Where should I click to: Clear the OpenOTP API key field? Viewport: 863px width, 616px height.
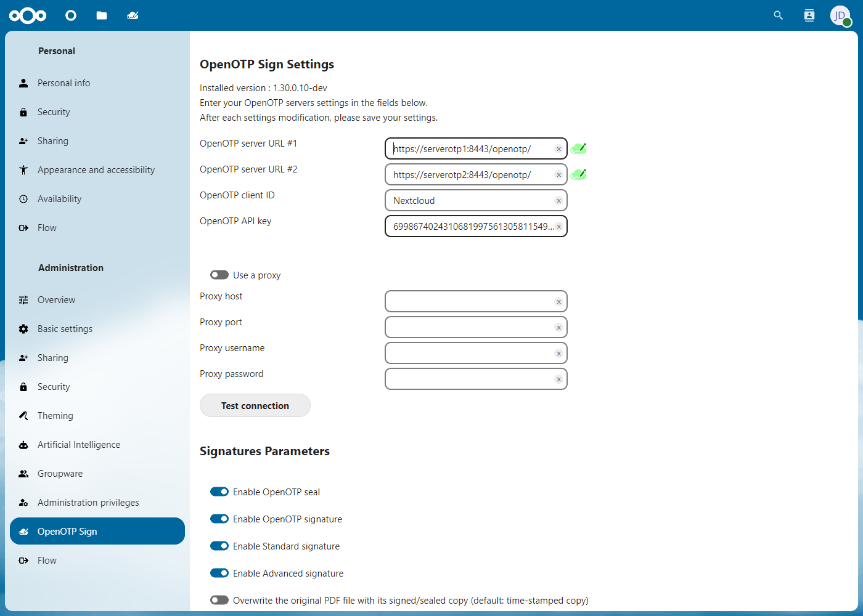[558, 227]
